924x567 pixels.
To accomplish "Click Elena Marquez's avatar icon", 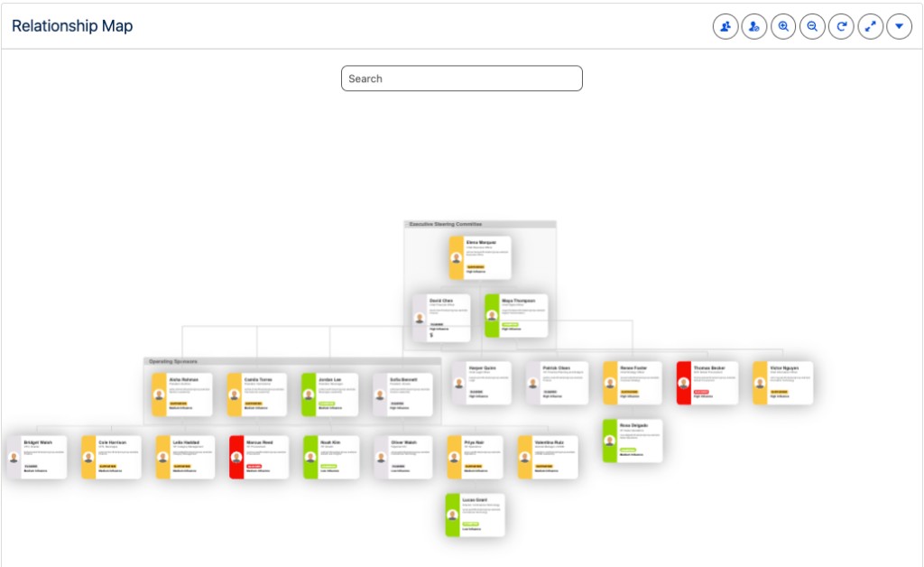I will 456,257.
